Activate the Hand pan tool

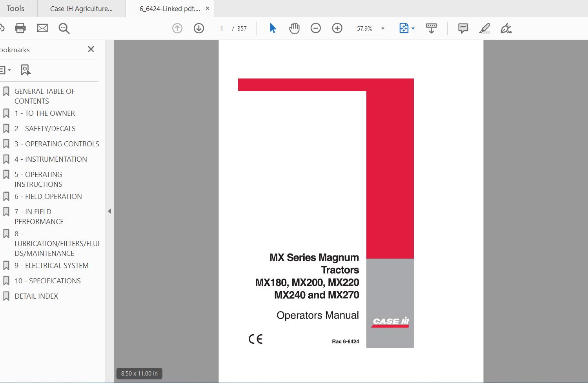tap(294, 28)
